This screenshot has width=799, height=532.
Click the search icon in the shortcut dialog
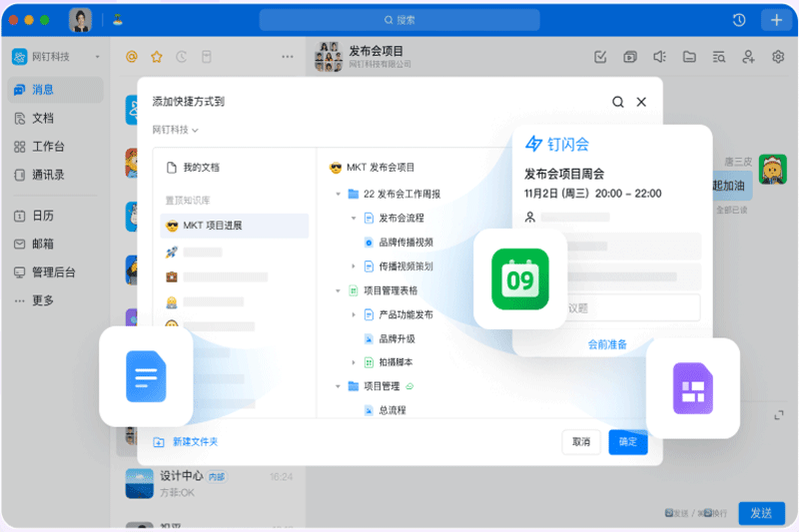(x=618, y=102)
